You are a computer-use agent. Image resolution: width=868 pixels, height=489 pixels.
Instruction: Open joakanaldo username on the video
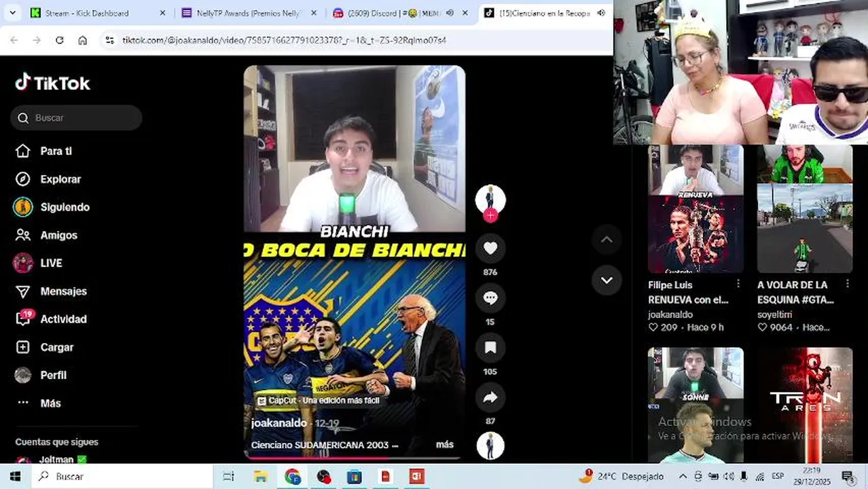click(279, 422)
